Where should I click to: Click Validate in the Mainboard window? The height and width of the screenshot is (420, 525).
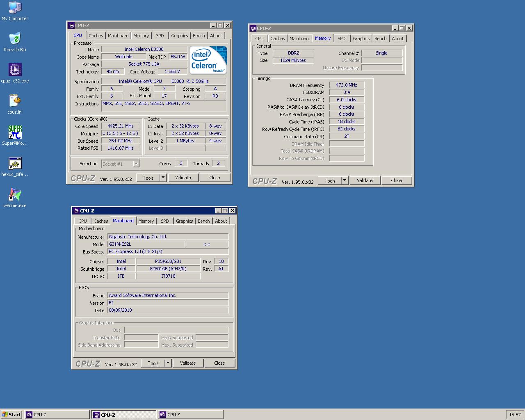tap(188, 363)
